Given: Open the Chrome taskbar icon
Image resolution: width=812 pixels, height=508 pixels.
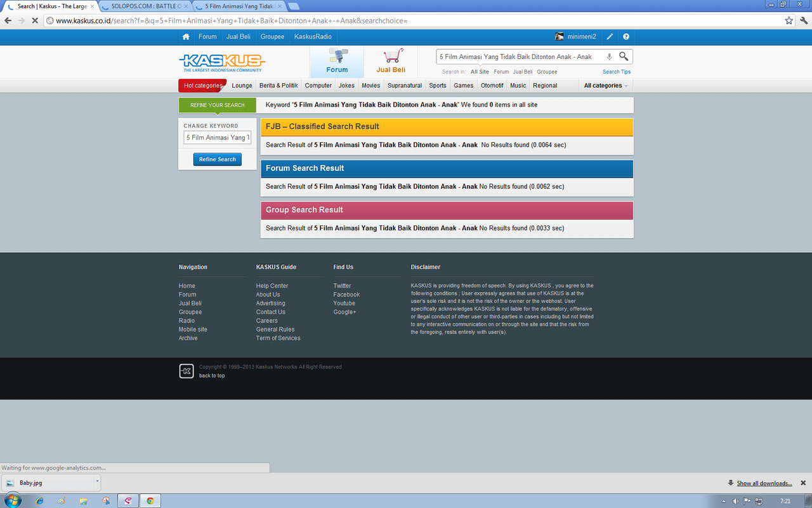Looking at the screenshot, I should coord(150,500).
